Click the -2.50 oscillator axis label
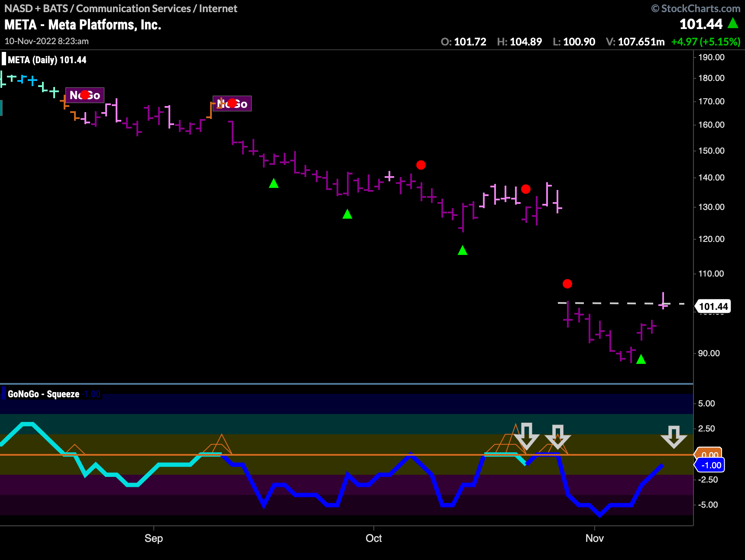 [x=708, y=480]
